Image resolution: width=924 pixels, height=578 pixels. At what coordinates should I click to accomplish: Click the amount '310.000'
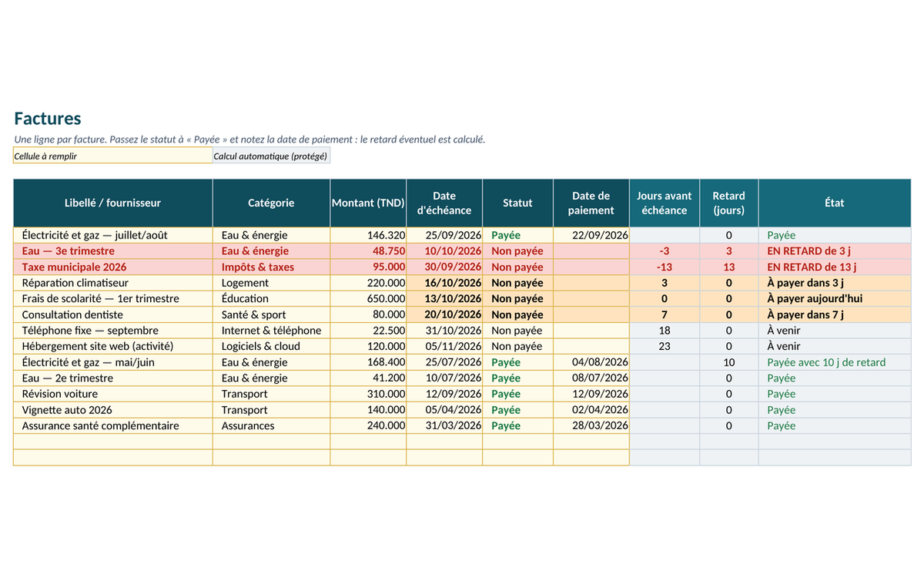[x=368, y=394]
